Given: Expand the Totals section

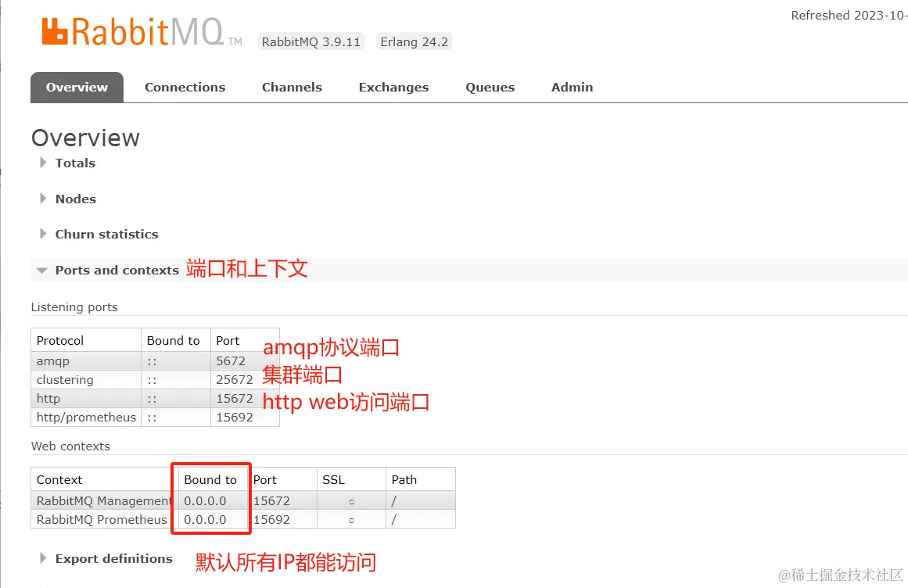Looking at the screenshot, I should (68, 163).
